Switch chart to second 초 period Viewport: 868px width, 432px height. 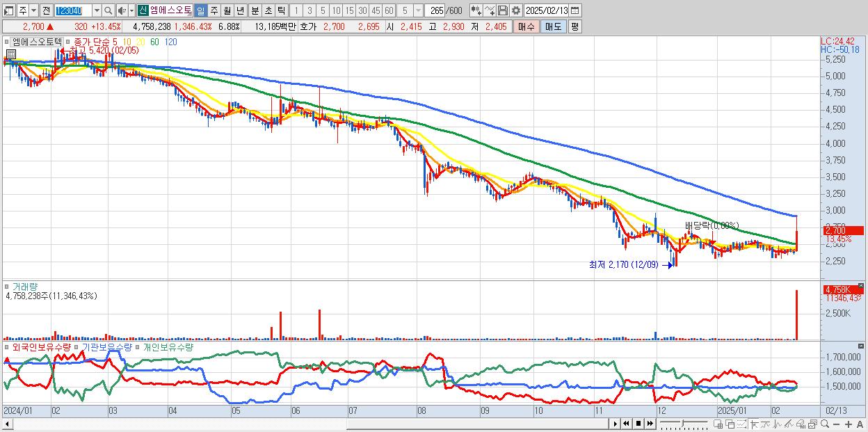(x=268, y=10)
